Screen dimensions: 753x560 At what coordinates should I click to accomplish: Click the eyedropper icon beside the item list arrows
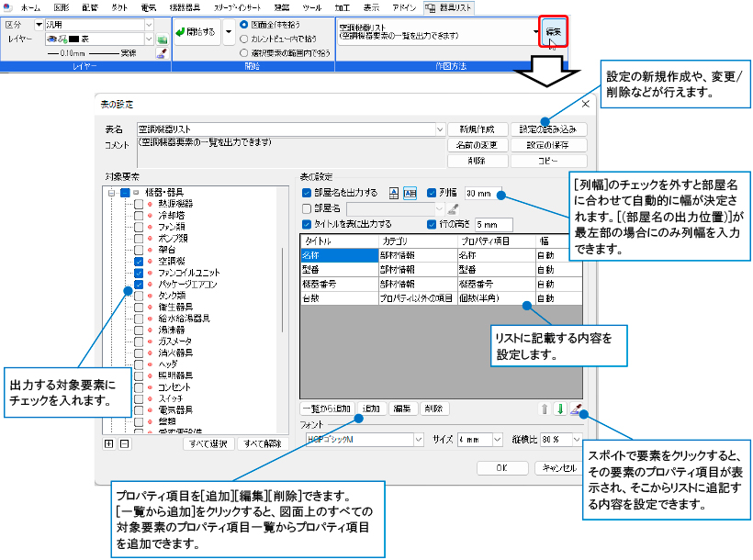pos(576,409)
